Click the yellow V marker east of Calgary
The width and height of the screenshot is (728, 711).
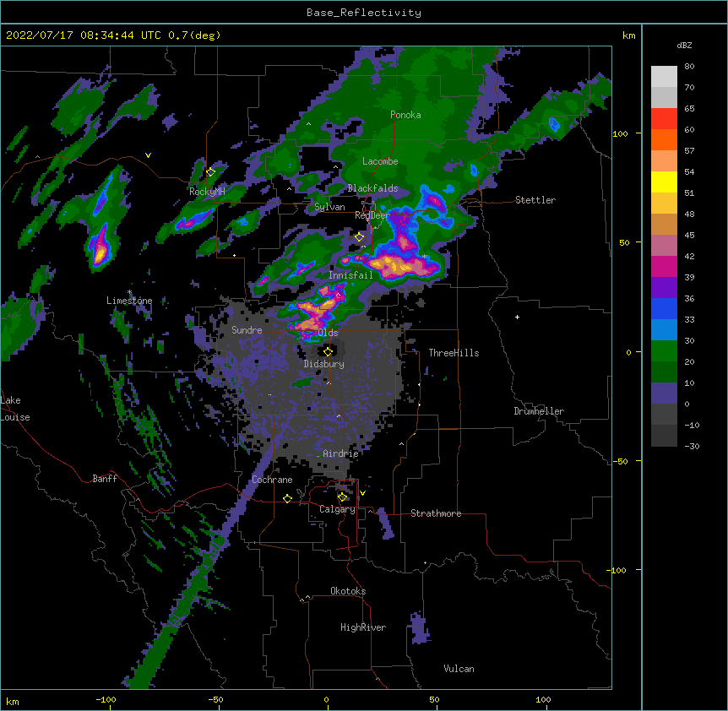[x=362, y=493]
